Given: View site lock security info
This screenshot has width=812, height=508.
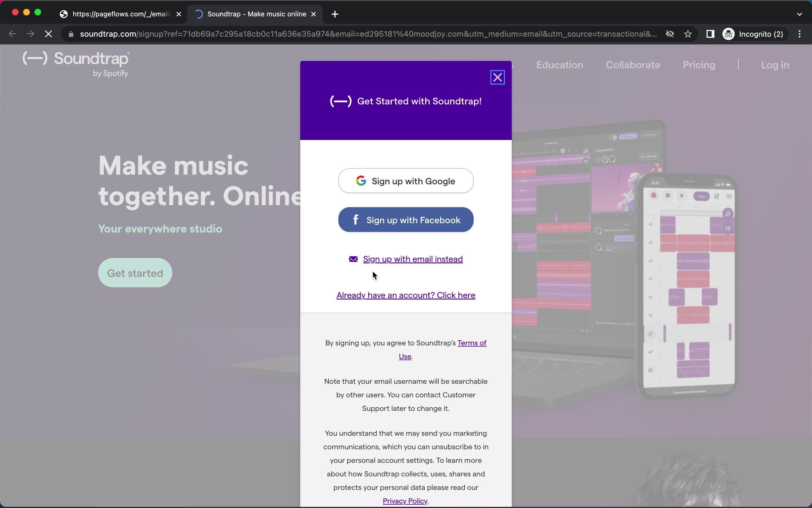Looking at the screenshot, I should coord(71,34).
